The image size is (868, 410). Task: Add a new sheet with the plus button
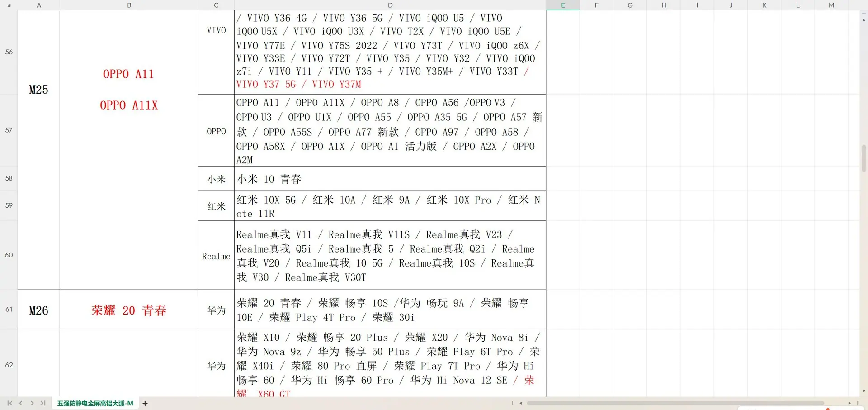pos(145,403)
